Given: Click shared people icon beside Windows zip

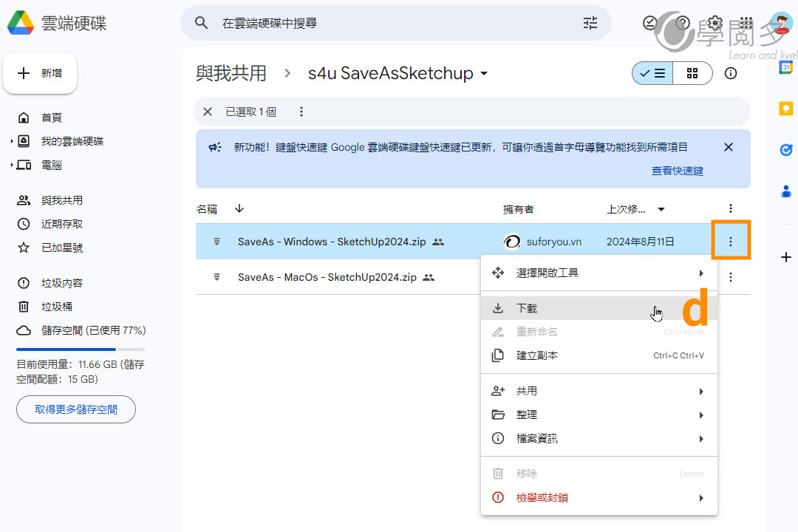Looking at the screenshot, I should click(x=438, y=242).
